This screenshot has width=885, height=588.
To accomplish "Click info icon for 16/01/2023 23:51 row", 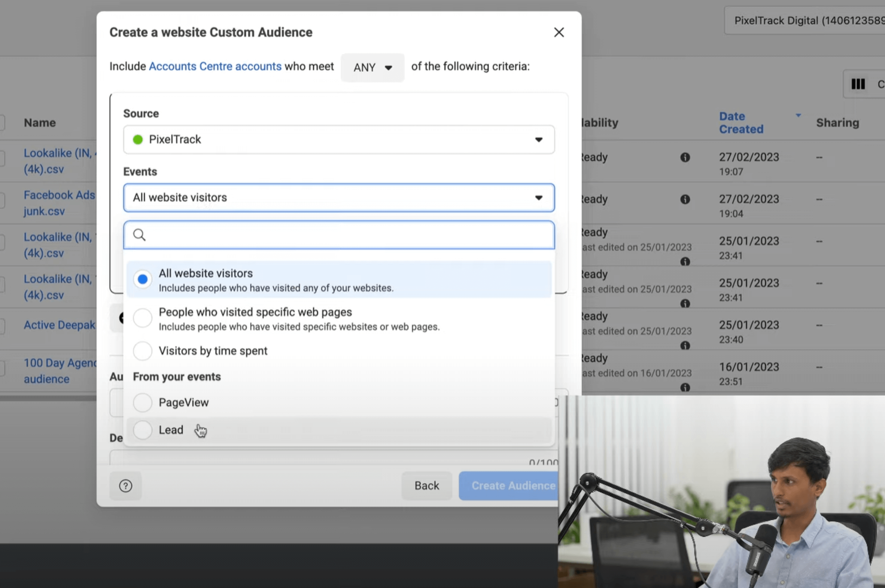I will point(685,387).
